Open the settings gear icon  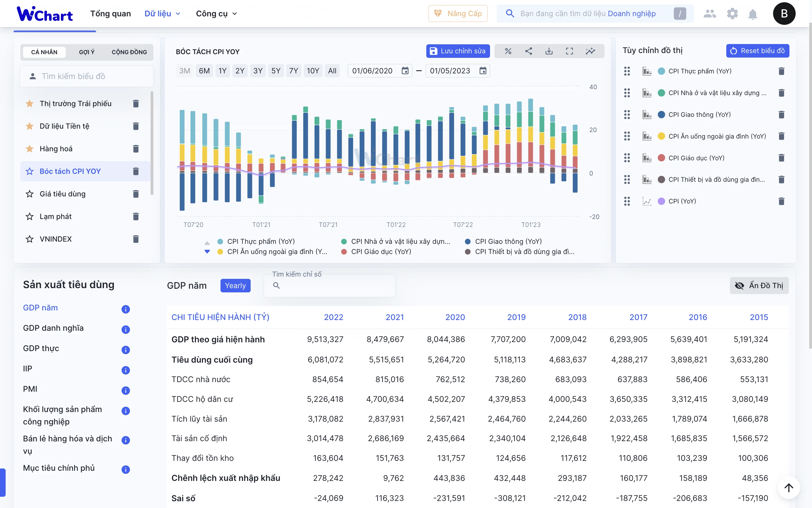click(732, 14)
